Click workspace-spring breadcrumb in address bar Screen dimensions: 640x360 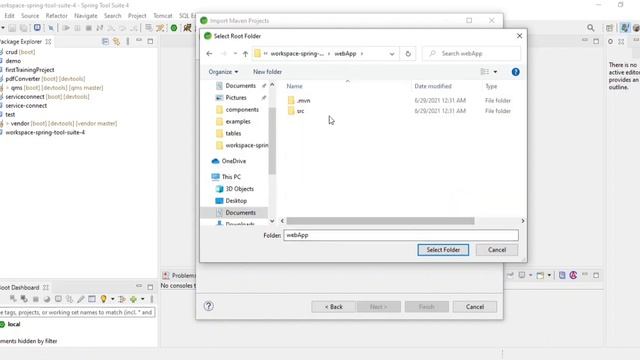297,53
